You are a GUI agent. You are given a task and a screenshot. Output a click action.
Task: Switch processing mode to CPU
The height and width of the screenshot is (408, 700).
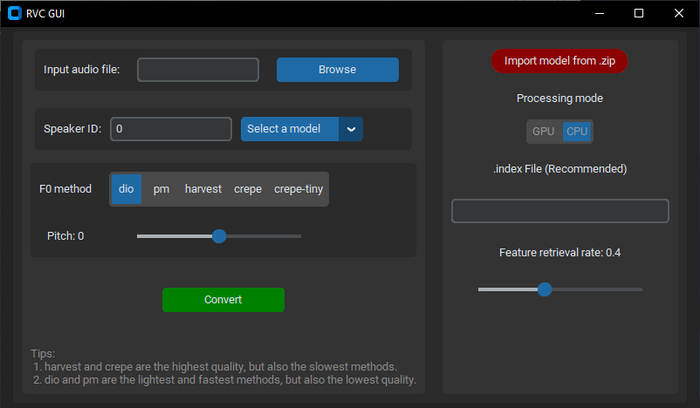click(577, 132)
